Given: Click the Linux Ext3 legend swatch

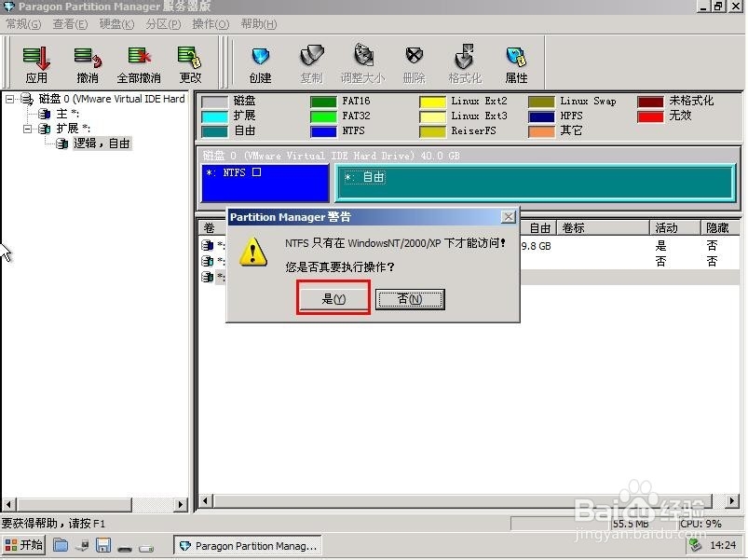Looking at the screenshot, I should [432, 116].
